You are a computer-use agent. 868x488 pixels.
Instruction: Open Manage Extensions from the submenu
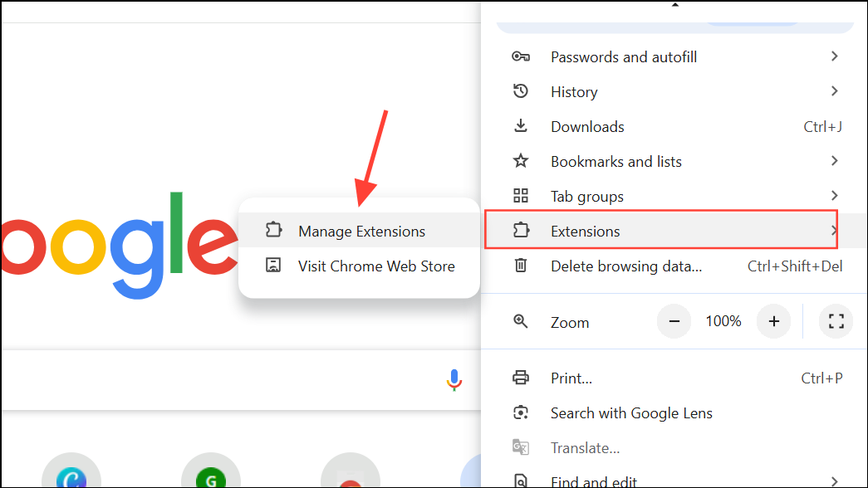(x=360, y=232)
